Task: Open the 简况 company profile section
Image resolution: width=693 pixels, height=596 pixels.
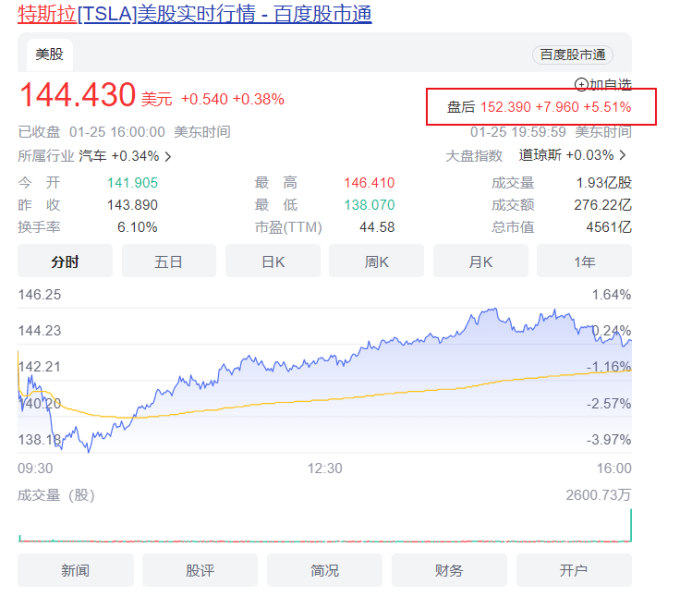Action: 324,570
